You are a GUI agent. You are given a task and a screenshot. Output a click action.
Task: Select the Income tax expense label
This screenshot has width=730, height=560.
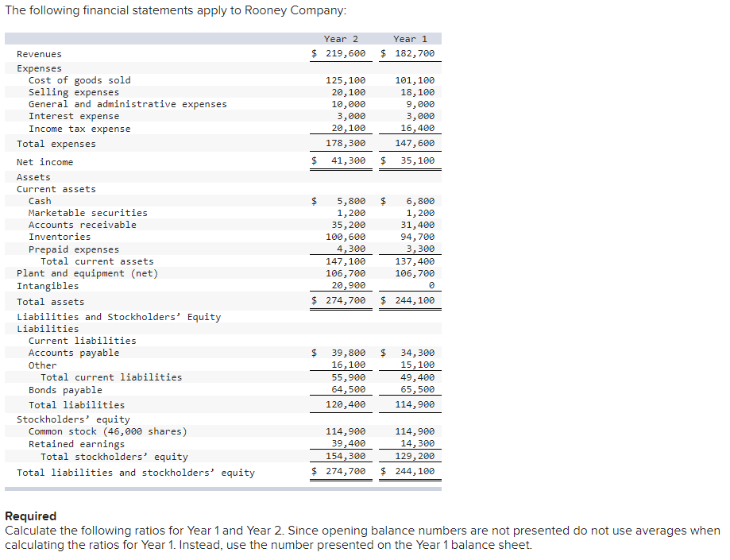click(79, 129)
